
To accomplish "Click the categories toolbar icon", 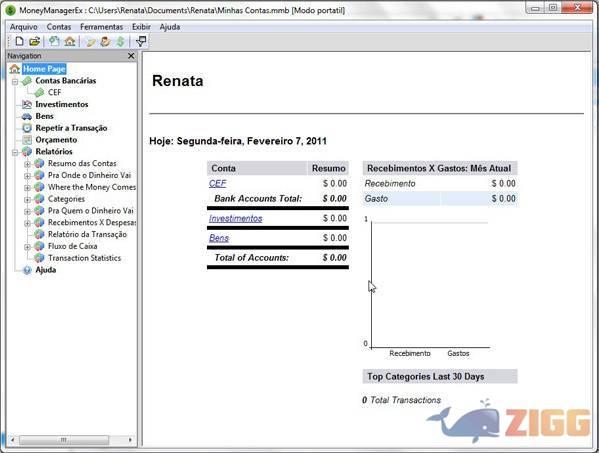I will point(90,41).
